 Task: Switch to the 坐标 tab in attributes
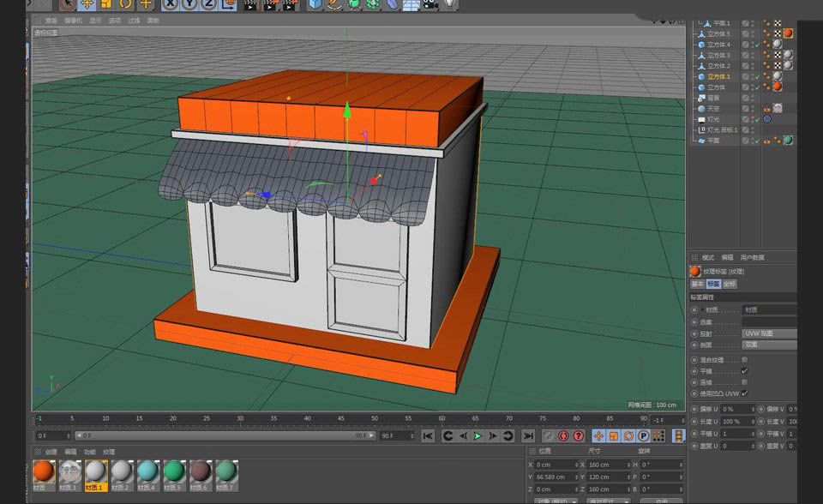[x=729, y=284]
